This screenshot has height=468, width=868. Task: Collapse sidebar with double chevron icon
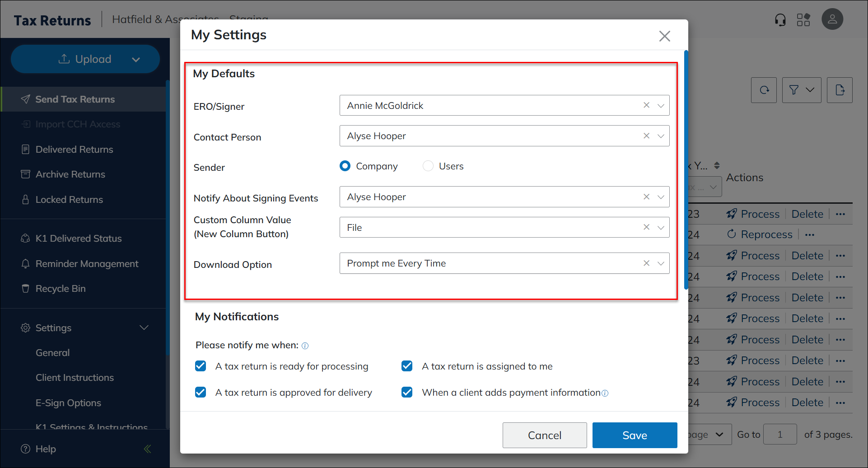(x=147, y=449)
